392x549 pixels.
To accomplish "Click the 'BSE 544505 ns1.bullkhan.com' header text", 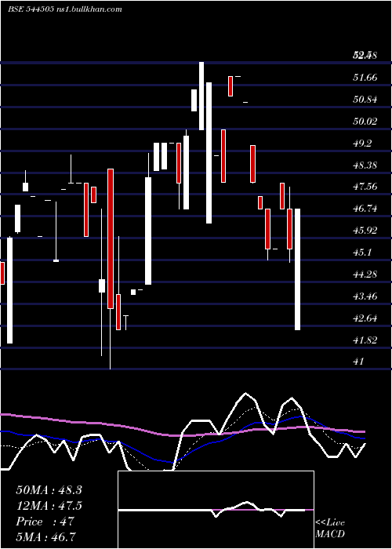I will click(65, 9).
